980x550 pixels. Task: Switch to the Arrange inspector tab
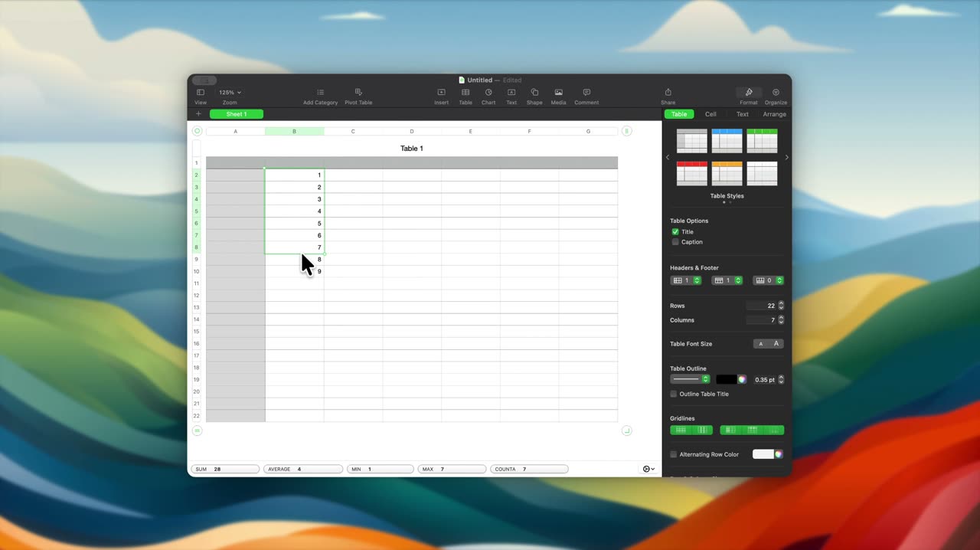774,114
